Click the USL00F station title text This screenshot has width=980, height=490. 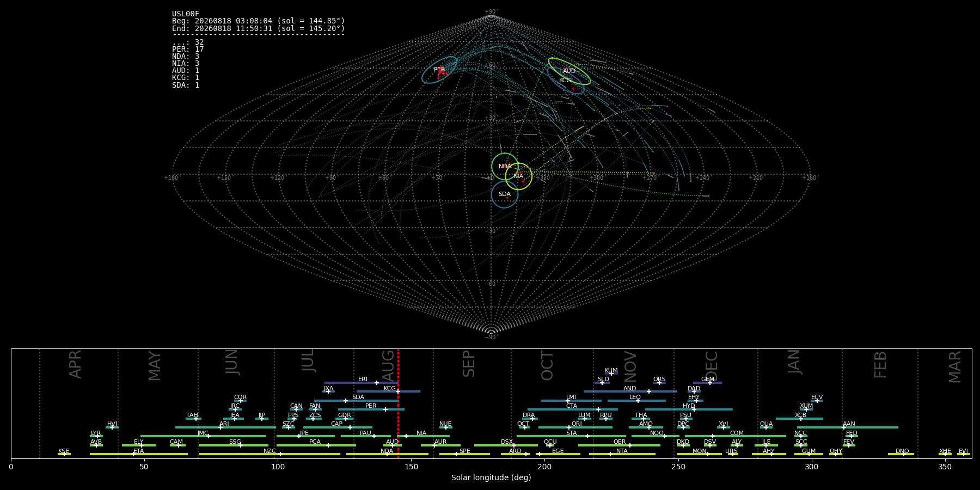coord(186,14)
